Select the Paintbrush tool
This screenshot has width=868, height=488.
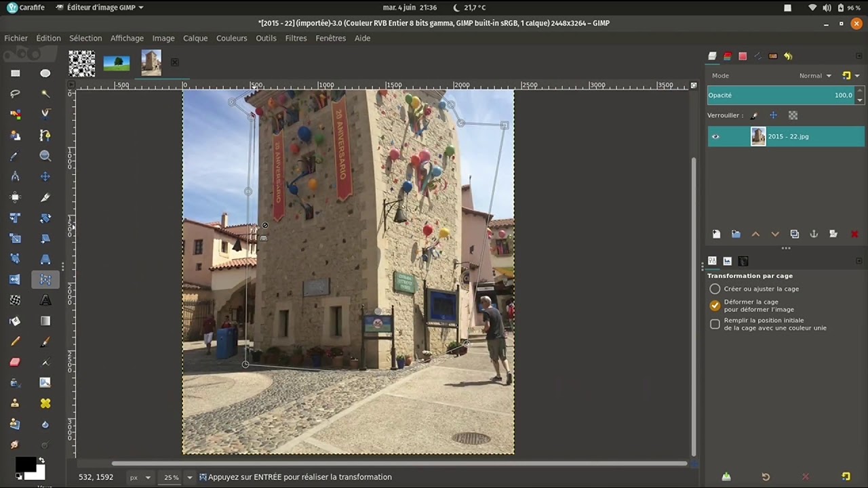click(x=45, y=342)
